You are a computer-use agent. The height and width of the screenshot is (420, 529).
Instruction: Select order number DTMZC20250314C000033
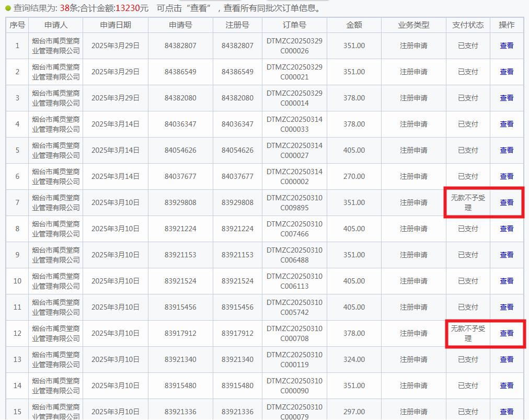pyautogui.click(x=294, y=124)
